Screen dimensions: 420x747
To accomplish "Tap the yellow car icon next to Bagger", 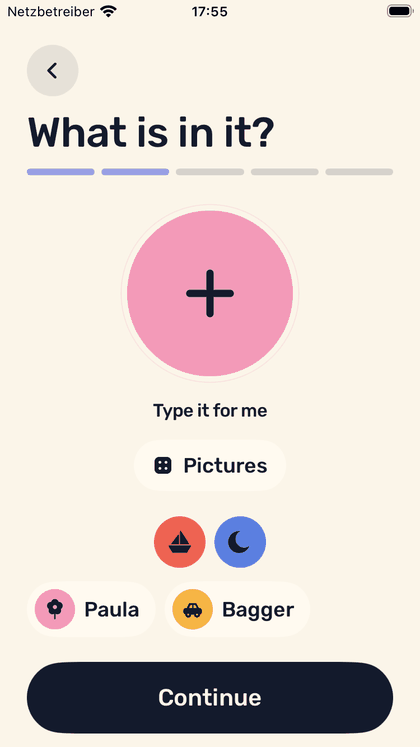I will coord(192,609).
